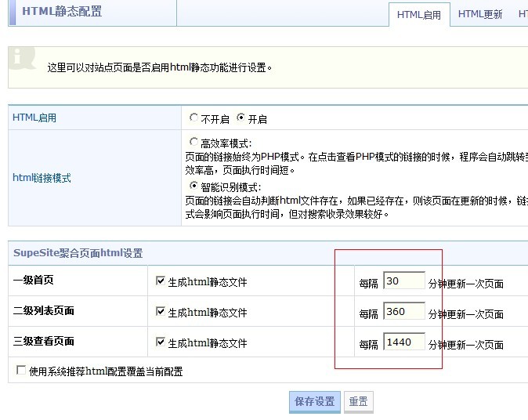Screen dimensions: 528x420
Task: Choose 高效率模式 link mode
Action: 193,142
